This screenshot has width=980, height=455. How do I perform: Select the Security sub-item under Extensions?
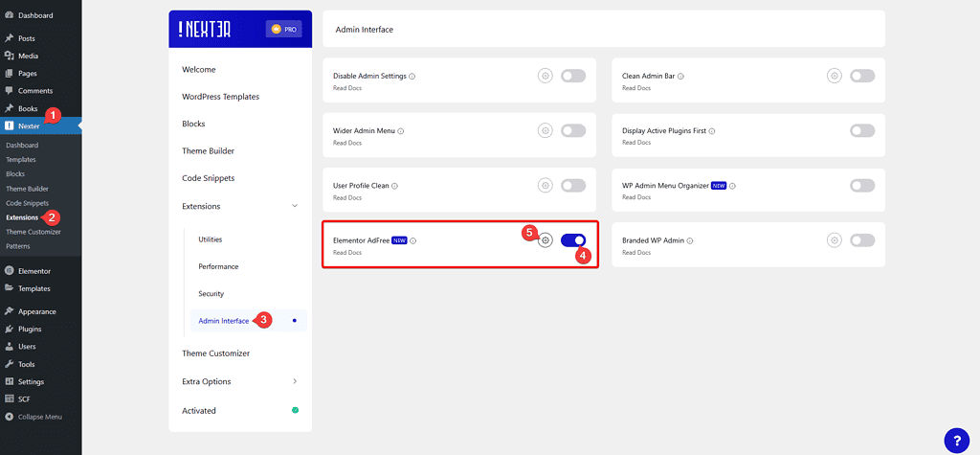(212, 293)
